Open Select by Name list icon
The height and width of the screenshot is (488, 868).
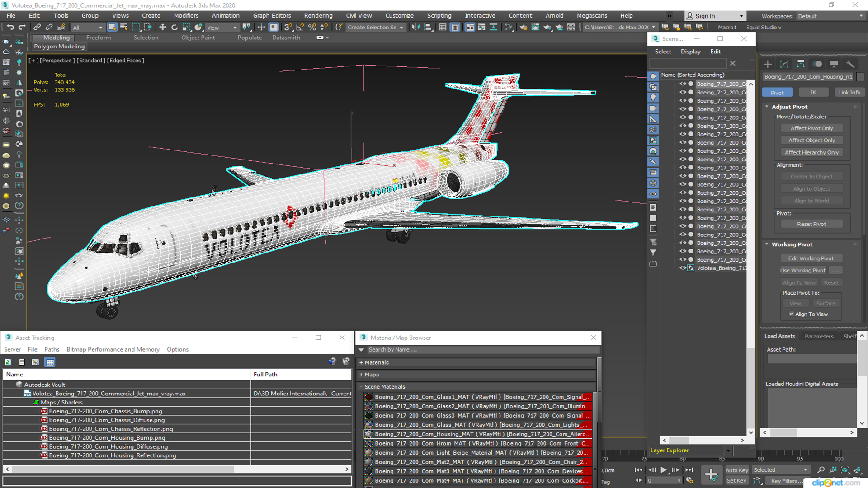coord(124,27)
